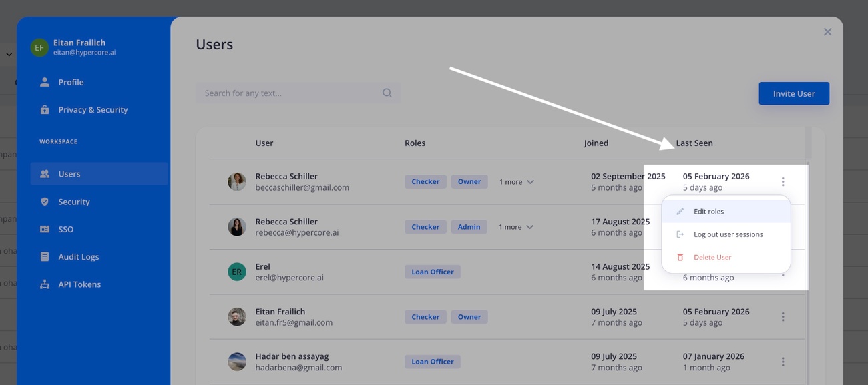
Task: Click the search magnifier icon
Action: click(x=387, y=93)
